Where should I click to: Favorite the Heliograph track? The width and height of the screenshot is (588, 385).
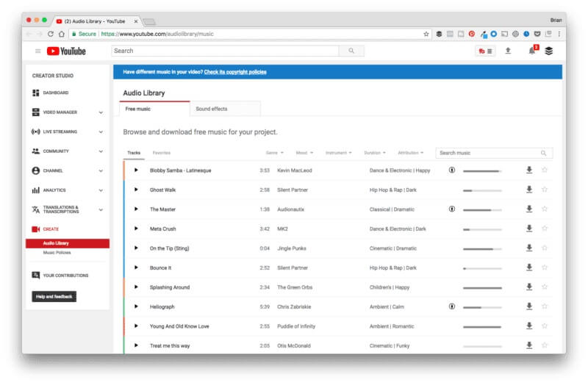click(x=545, y=306)
